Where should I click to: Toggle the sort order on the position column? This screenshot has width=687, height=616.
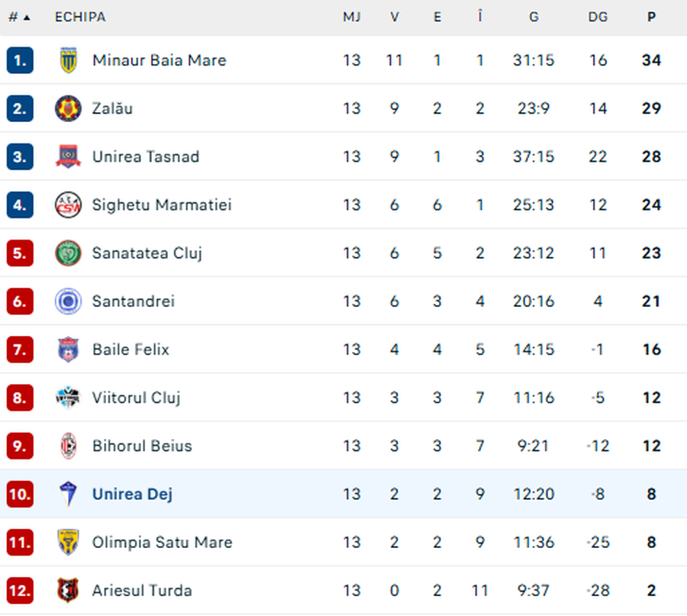[15, 16]
